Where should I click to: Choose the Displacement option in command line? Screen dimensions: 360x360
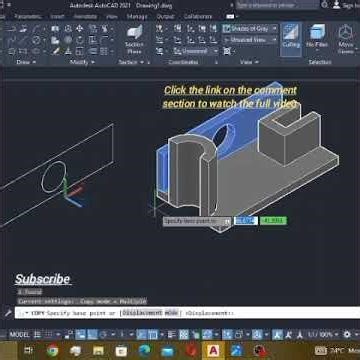pyautogui.click(x=141, y=313)
